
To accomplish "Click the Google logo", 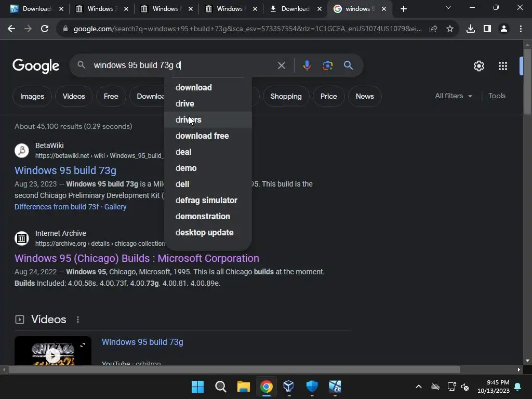I will pos(36,66).
